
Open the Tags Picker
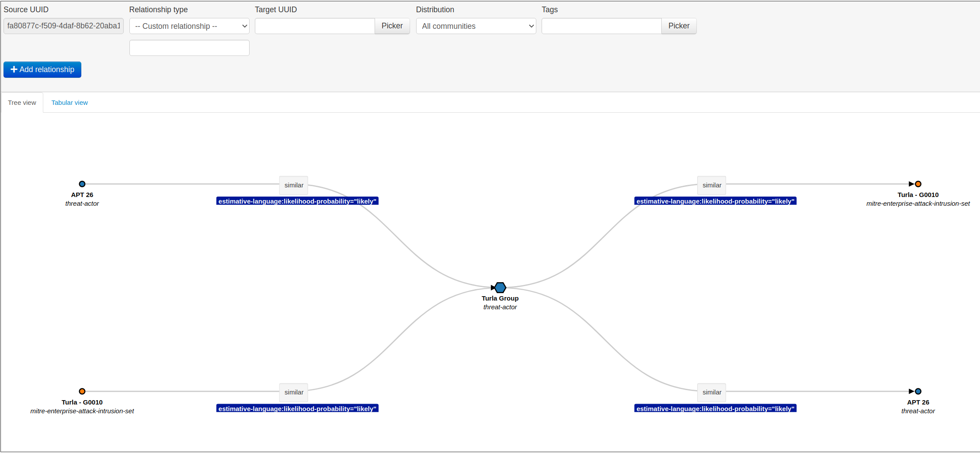679,26
